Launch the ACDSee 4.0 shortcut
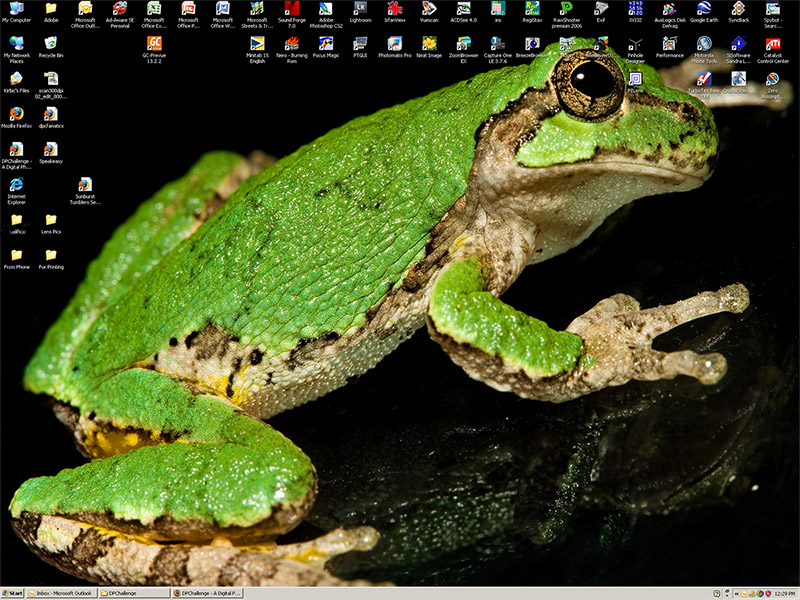Image resolution: width=800 pixels, height=600 pixels. pos(463,12)
